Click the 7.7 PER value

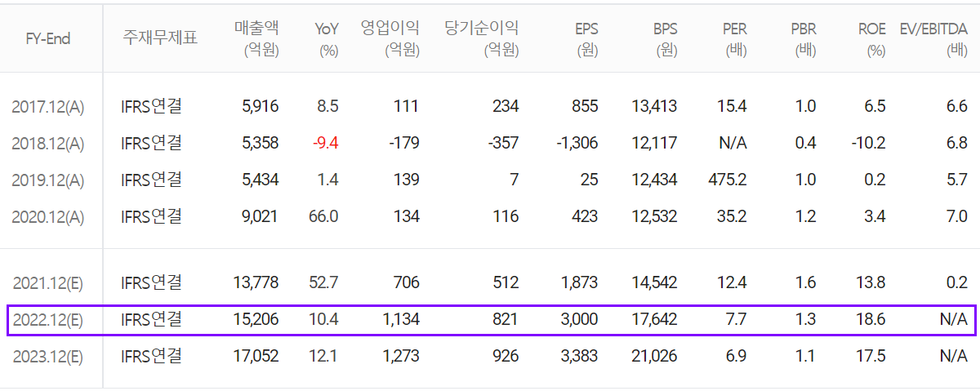click(737, 319)
